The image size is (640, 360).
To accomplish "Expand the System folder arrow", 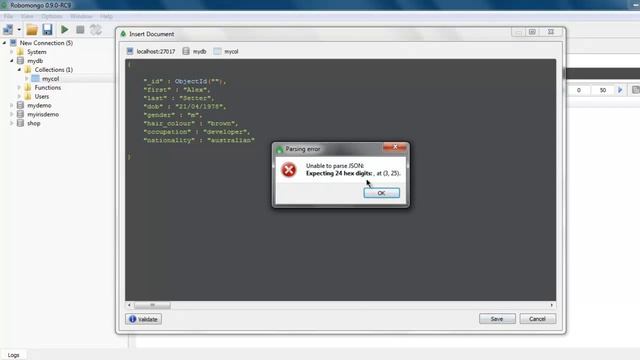I will 12,52.
